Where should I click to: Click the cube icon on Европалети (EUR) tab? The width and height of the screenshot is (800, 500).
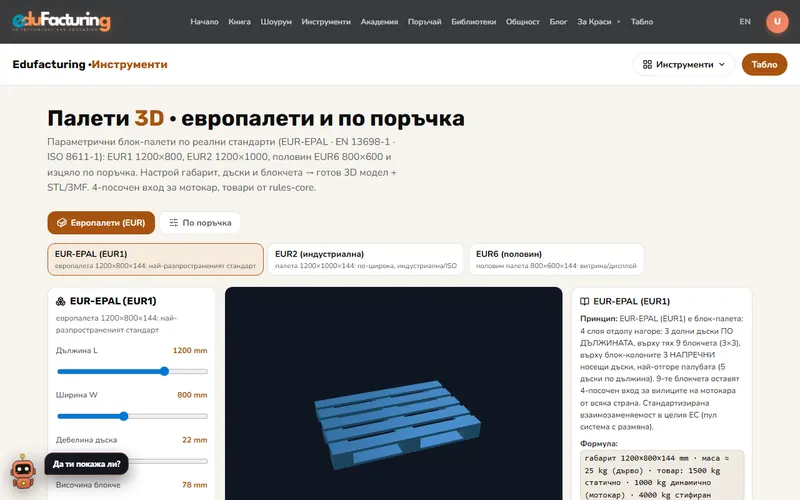[62, 222]
